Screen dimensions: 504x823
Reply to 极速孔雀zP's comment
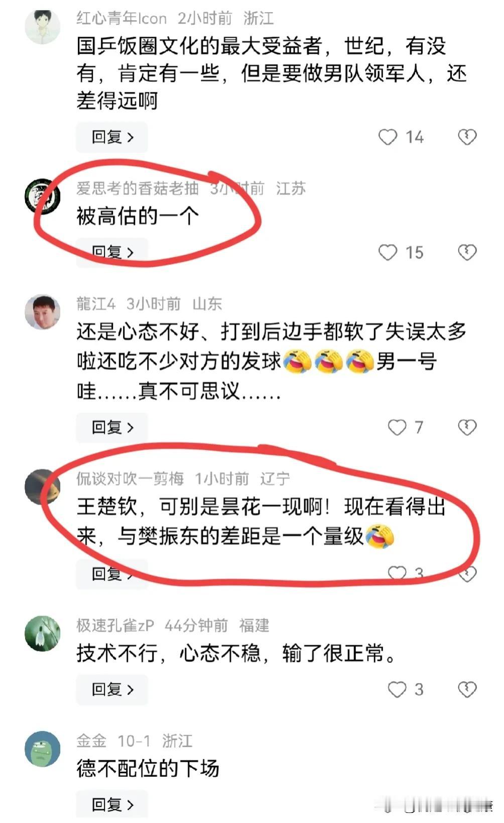tap(112, 689)
